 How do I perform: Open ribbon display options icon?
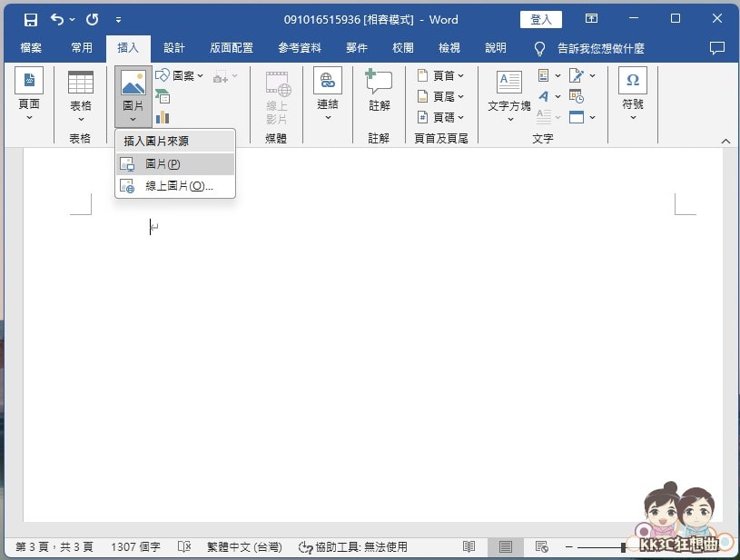tap(591, 18)
